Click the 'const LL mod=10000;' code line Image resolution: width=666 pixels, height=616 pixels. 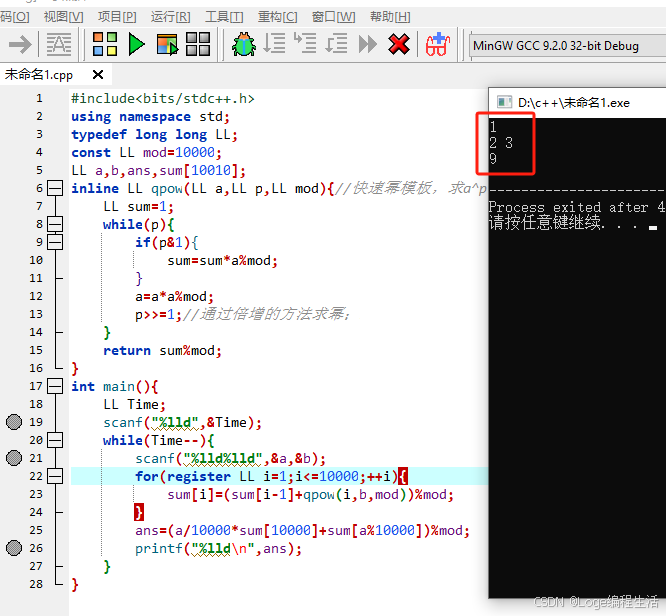click(x=146, y=153)
